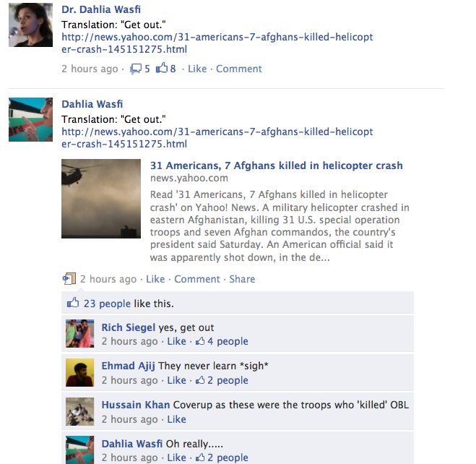The height and width of the screenshot is (464, 476).
Task: Click the comment bubble icon showing 5 comments
Action: coord(136,69)
